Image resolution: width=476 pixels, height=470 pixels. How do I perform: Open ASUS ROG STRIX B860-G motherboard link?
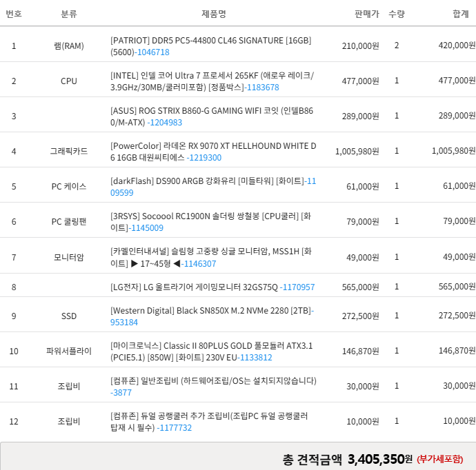point(212,111)
